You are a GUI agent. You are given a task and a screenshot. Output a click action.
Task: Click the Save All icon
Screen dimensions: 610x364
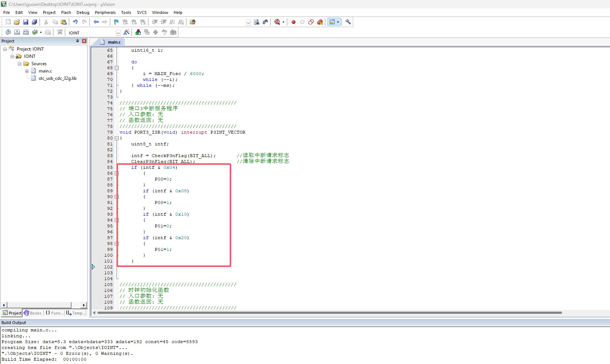[x=34, y=22]
